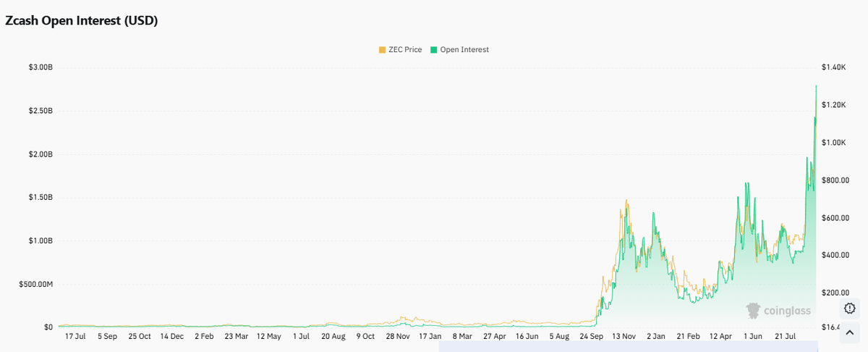
Task: Click the $600.00 right axis label
Action: point(834,217)
